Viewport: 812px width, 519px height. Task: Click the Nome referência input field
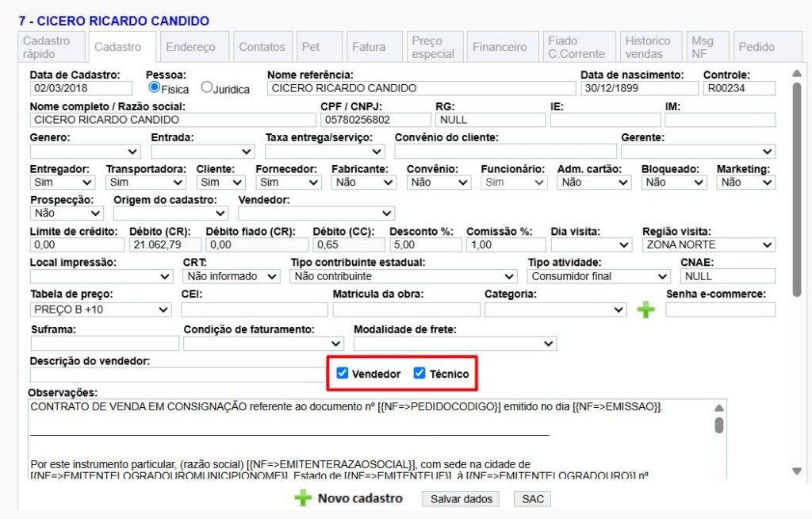pos(421,88)
